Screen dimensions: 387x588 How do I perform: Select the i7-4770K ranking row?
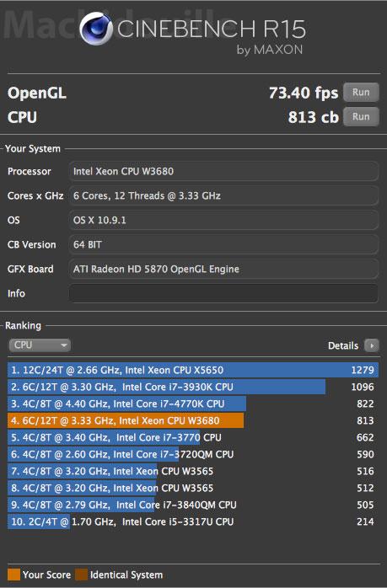click(x=193, y=404)
